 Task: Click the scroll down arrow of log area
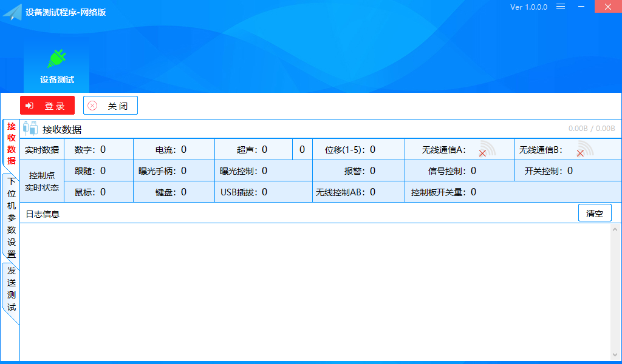click(615, 355)
